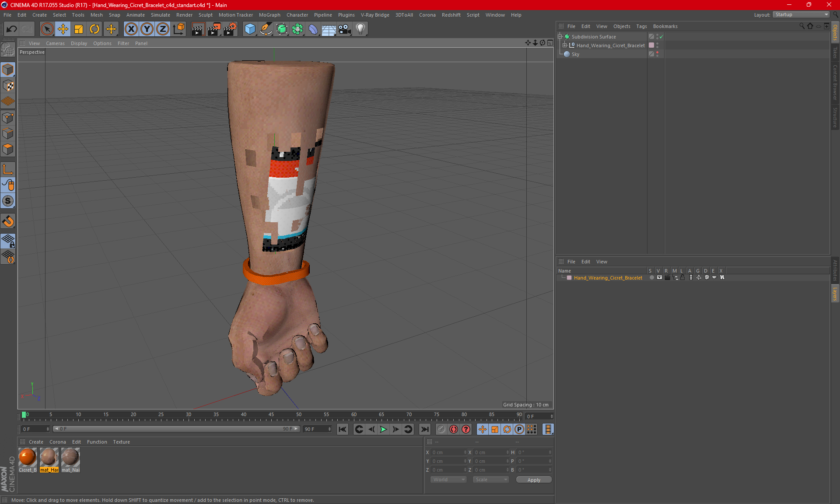Image resolution: width=840 pixels, height=504 pixels.
Task: Open the Deformer bend icon
Action: [x=313, y=29]
